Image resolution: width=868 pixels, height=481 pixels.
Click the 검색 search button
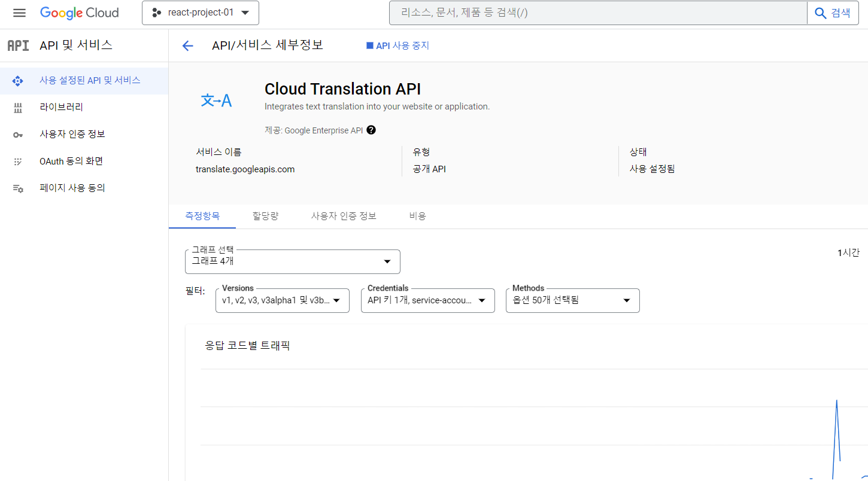click(x=833, y=13)
